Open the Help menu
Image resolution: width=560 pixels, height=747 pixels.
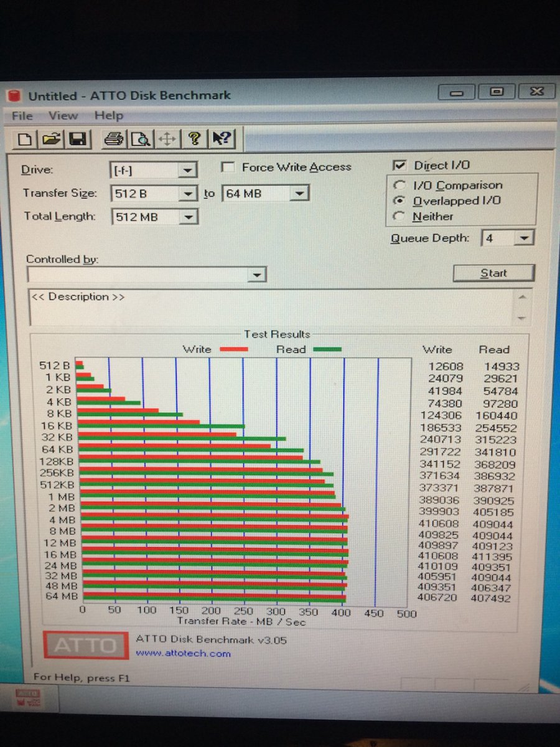pos(109,116)
